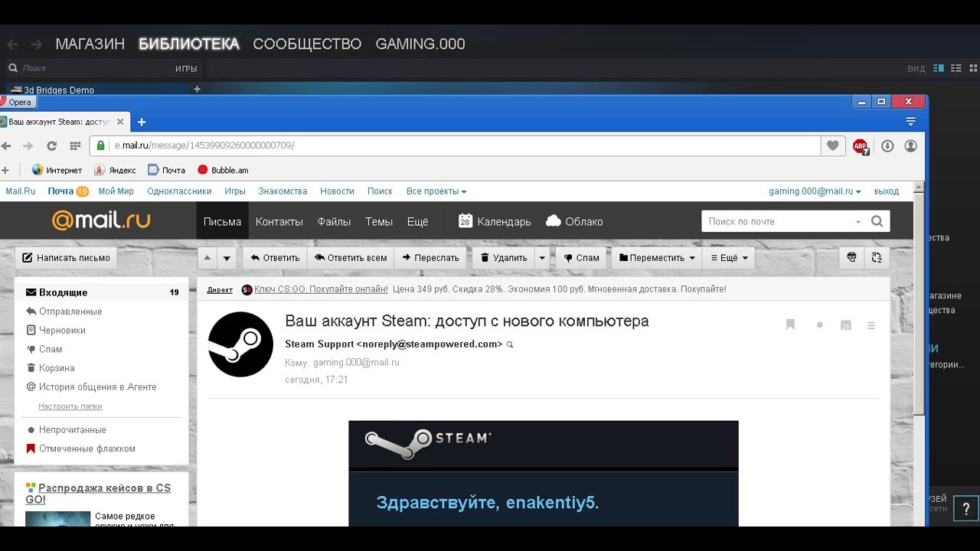Expand Все проекты dropdown
The image size is (980, 551).
[436, 191]
